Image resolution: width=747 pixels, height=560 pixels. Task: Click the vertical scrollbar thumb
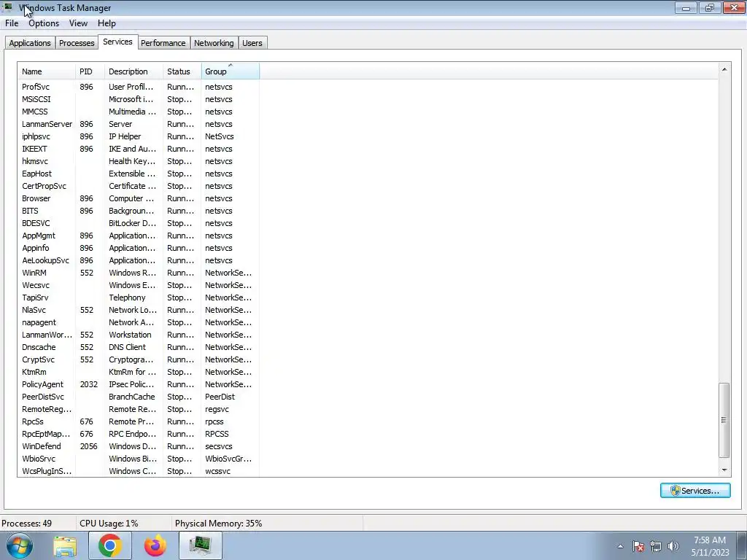(x=724, y=420)
